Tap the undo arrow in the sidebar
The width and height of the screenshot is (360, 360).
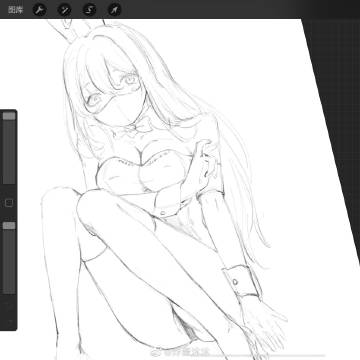pos(9,305)
